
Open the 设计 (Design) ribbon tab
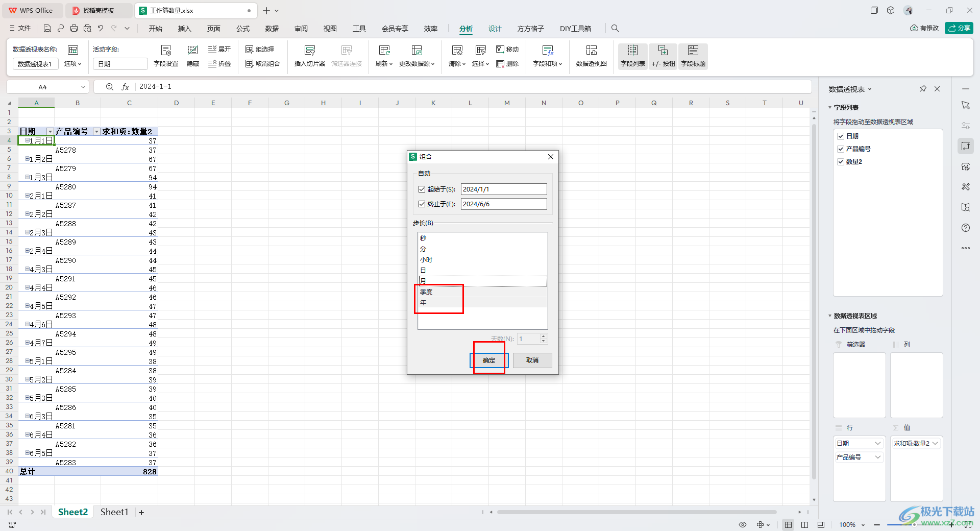pyautogui.click(x=495, y=29)
